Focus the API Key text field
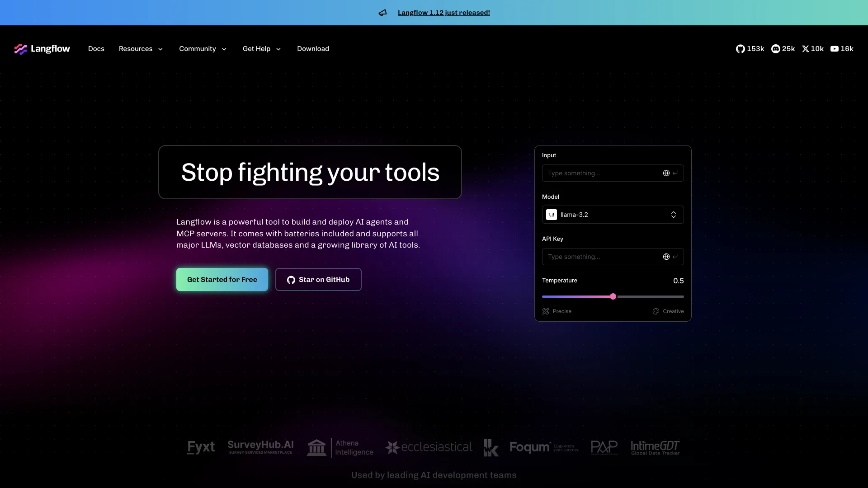The image size is (868, 488). tap(613, 257)
